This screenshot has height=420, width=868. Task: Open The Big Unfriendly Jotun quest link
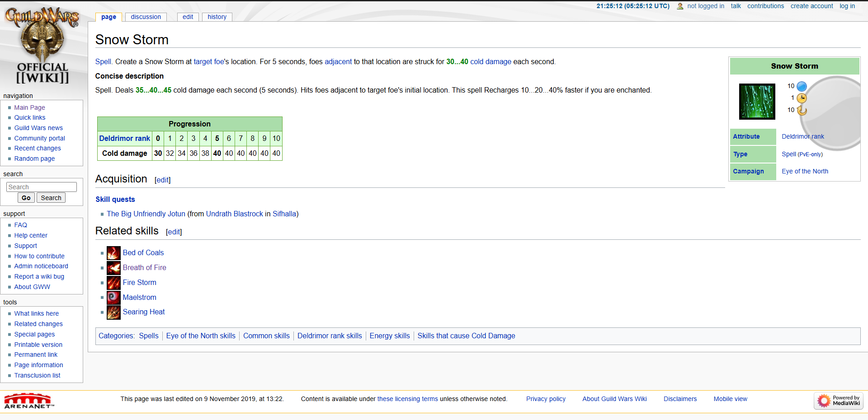click(146, 214)
